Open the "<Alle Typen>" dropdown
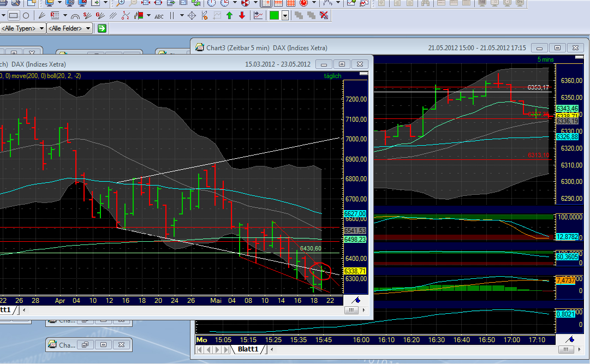The image size is (590, 364). click(x=22, y=28)
